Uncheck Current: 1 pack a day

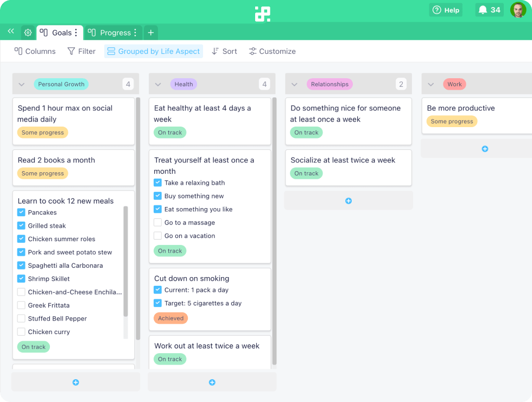tap(157, 290)
